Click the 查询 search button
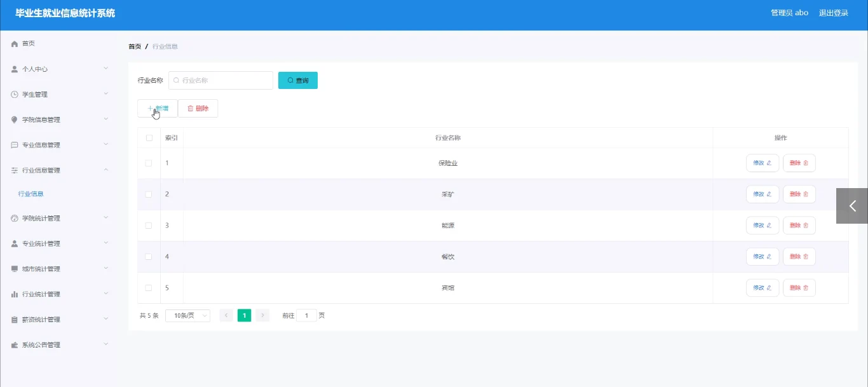Viewport: 868px width, 387px height. click(x=298, y=81)
